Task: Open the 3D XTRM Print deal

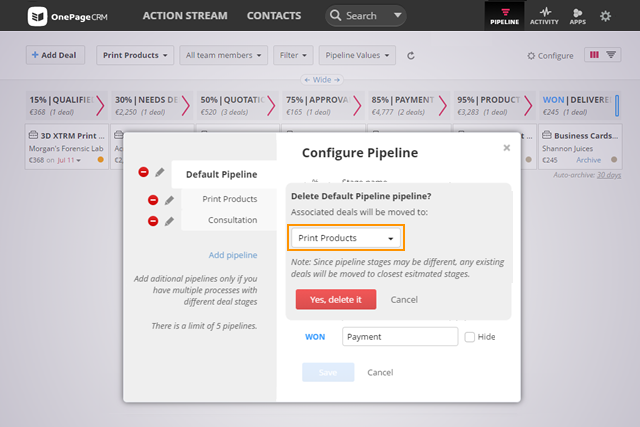Action: coord(72,136)
